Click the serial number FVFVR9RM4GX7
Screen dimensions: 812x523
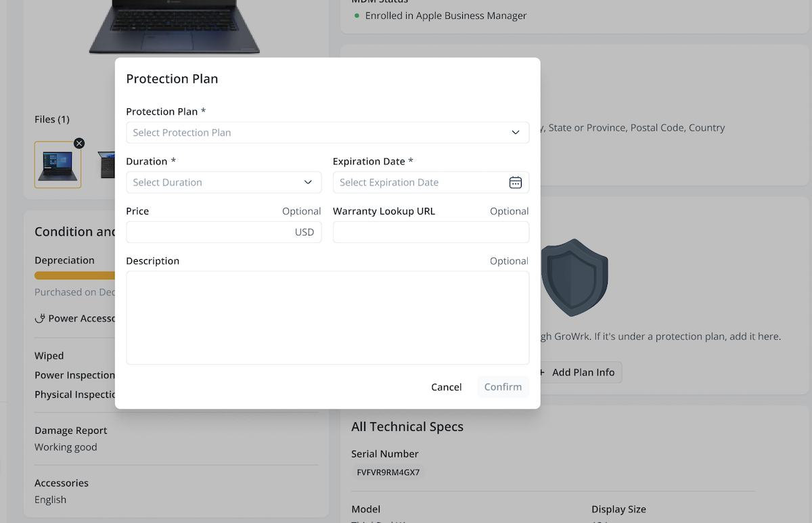pyautogui.click(x=388, y=472)
